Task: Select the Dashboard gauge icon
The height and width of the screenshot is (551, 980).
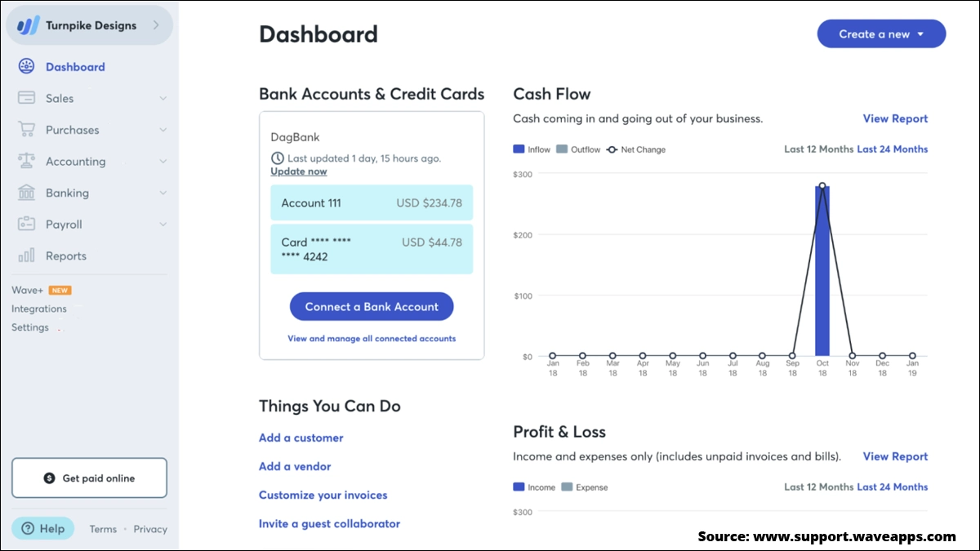Action: point(26,67)
